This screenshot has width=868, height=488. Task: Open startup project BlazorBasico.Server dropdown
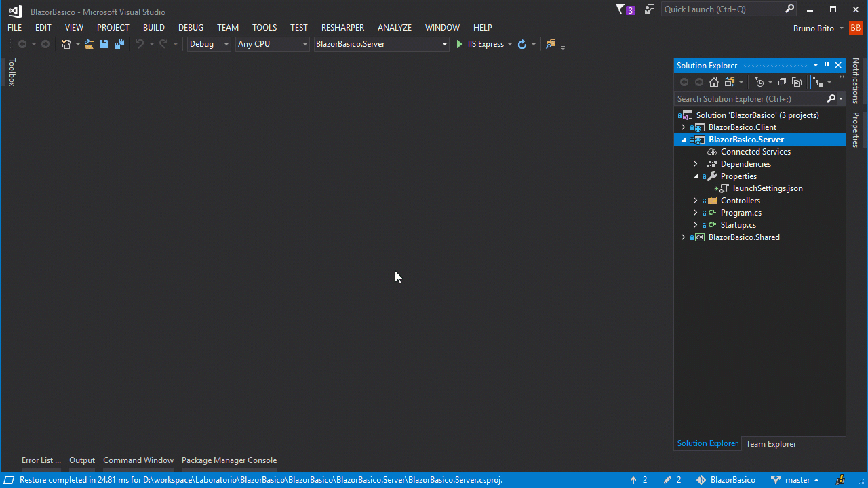(x=382, y=44)
